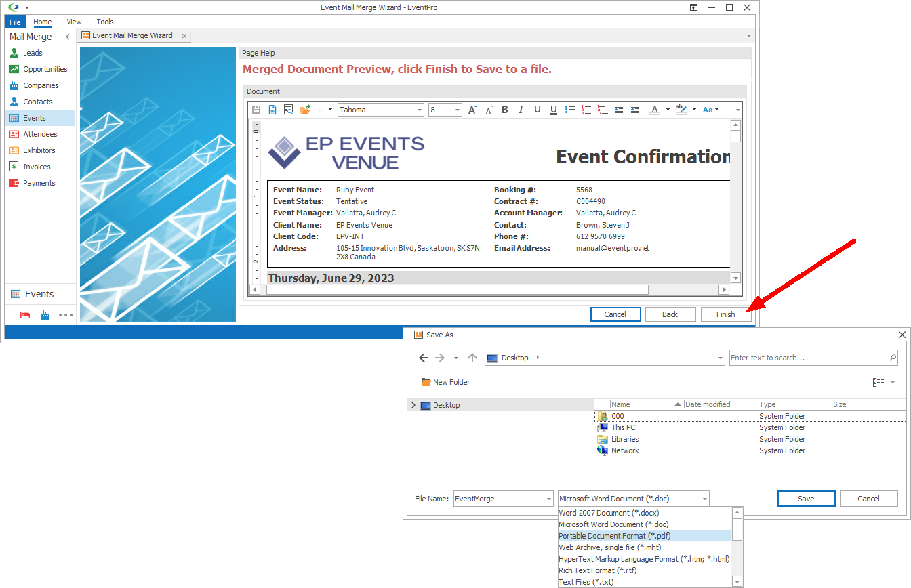Toggle double underline formatting
Image resolution: width=911 pixels, height=588 pixels.
click(554, 110)
